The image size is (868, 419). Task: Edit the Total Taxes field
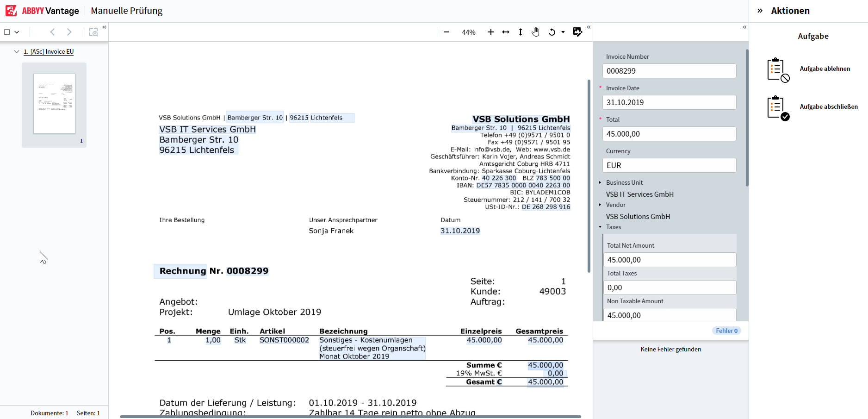pos(670,288)
